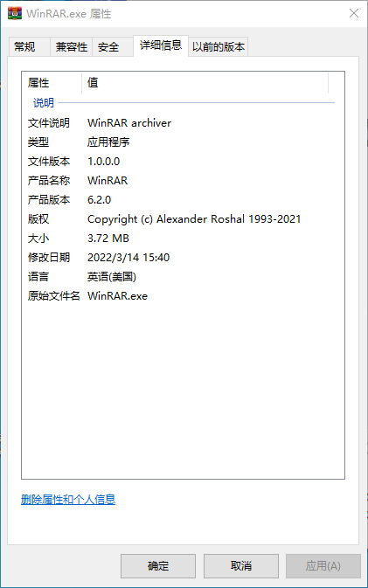This screenshot has width=368, height=588.
Task: Click the 大小 property label
Action: (38, 239)
